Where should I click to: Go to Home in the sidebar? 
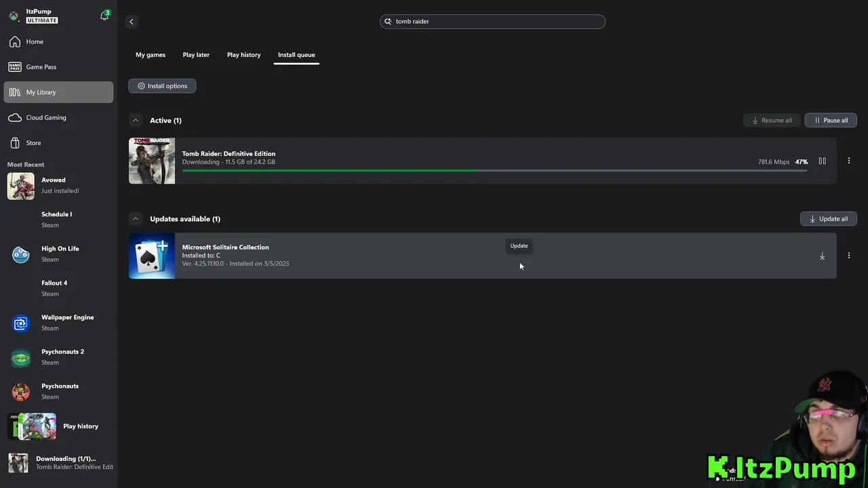click(35, 42)
